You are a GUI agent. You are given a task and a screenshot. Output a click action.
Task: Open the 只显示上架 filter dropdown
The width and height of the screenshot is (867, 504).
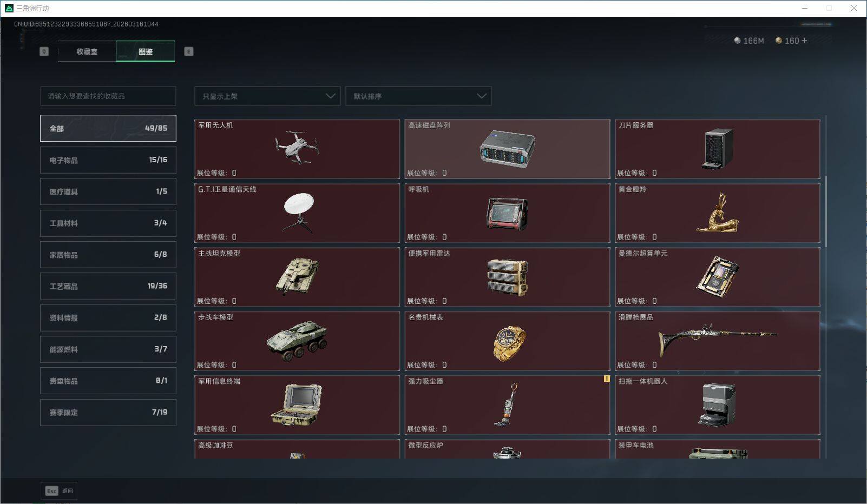click(267, 96)
